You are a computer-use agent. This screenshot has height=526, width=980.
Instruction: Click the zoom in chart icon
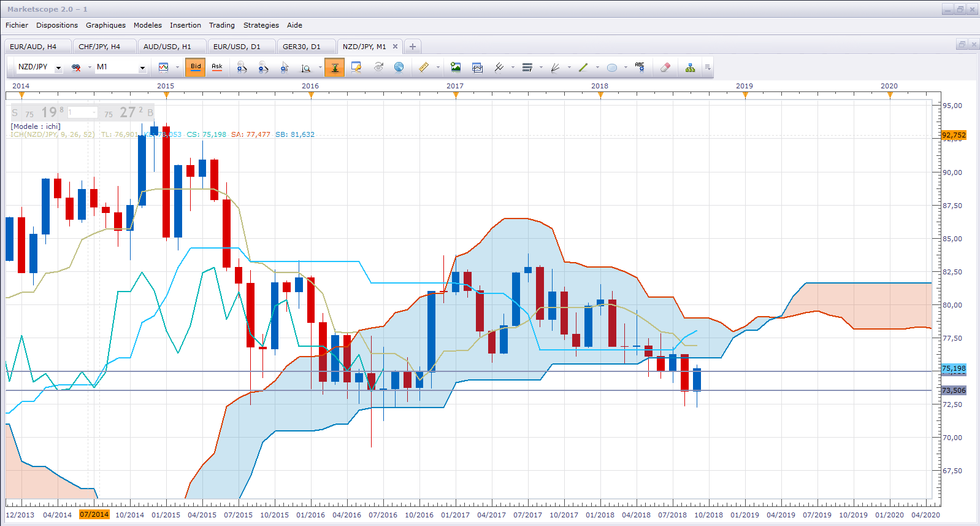(x=242, y=68)
